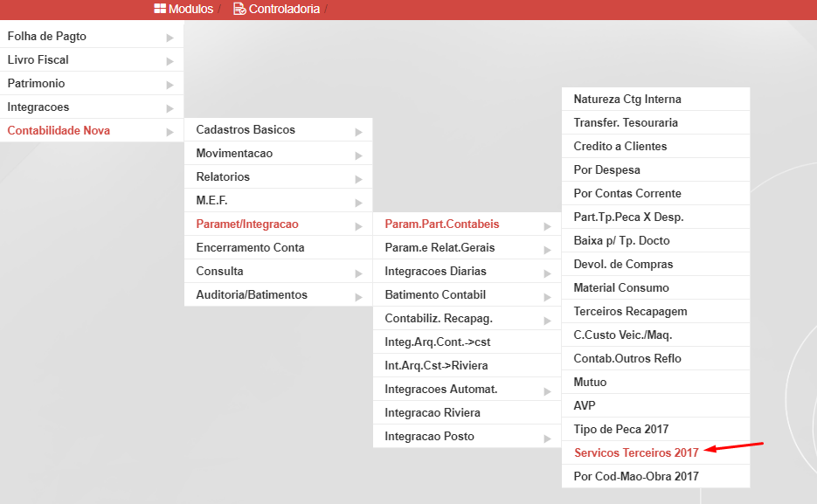817x504 pixels.
Task: Open the Integracoes menu item
Action: click(x=92, y=107)
